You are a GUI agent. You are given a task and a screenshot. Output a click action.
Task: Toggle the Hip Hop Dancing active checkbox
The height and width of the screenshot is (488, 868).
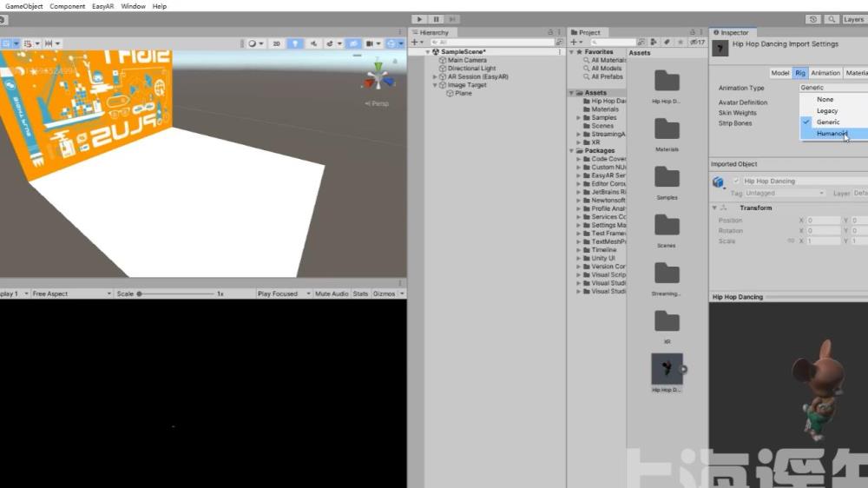click(736, 181)
